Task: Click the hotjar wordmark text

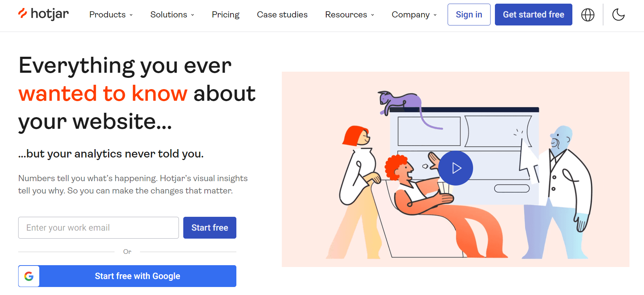Action: [x=50, y=14]
